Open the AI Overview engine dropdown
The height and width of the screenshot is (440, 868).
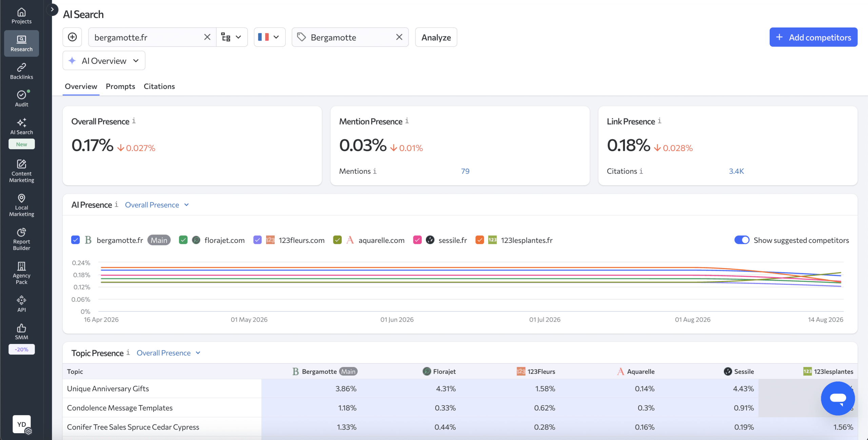pyautogui.click(x=104, y=61)
